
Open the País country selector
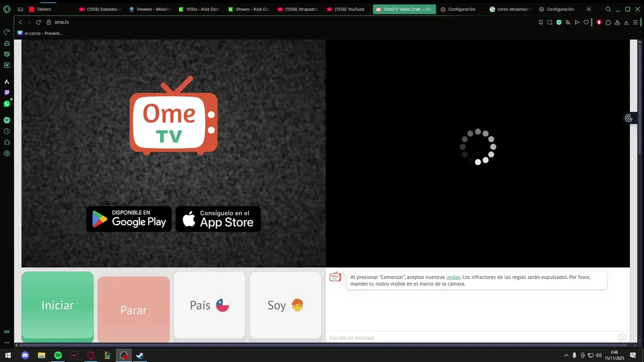coord(209,305)
